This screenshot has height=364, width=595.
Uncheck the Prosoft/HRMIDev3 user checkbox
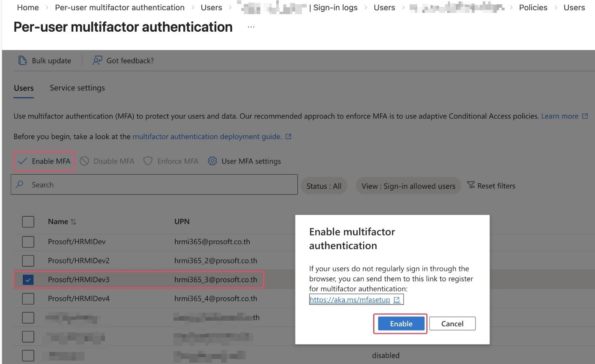point(28,280)
